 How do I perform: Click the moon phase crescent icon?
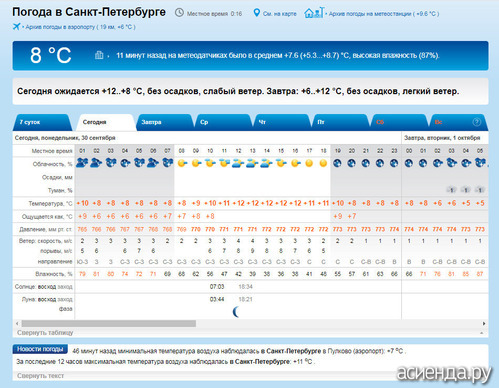(x=236, y=312)
